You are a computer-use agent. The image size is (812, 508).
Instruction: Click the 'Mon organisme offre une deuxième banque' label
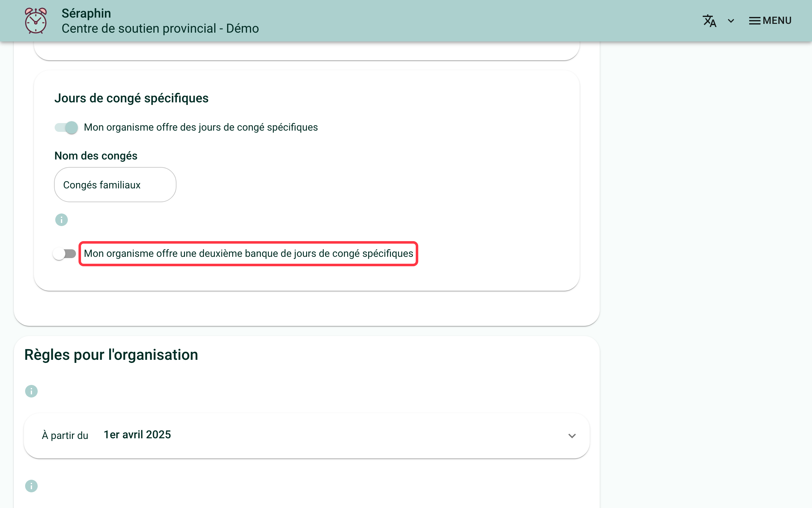[248, 254]
